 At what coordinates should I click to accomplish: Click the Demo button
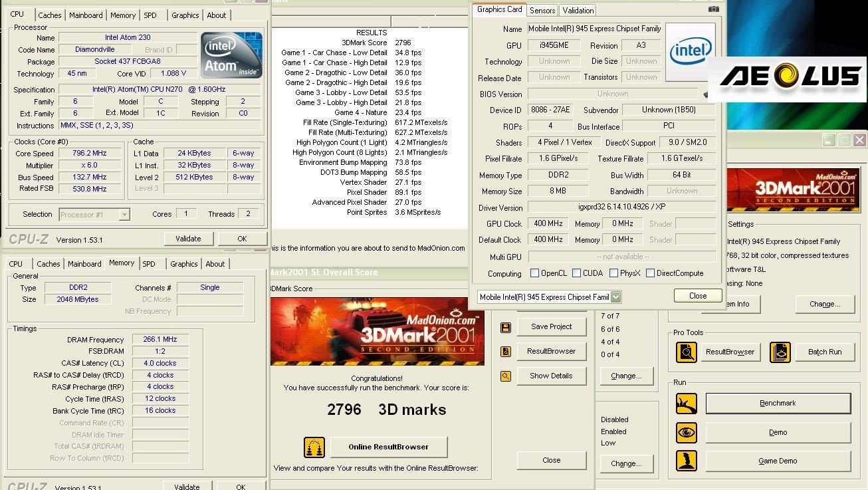(x=778, y=432)
